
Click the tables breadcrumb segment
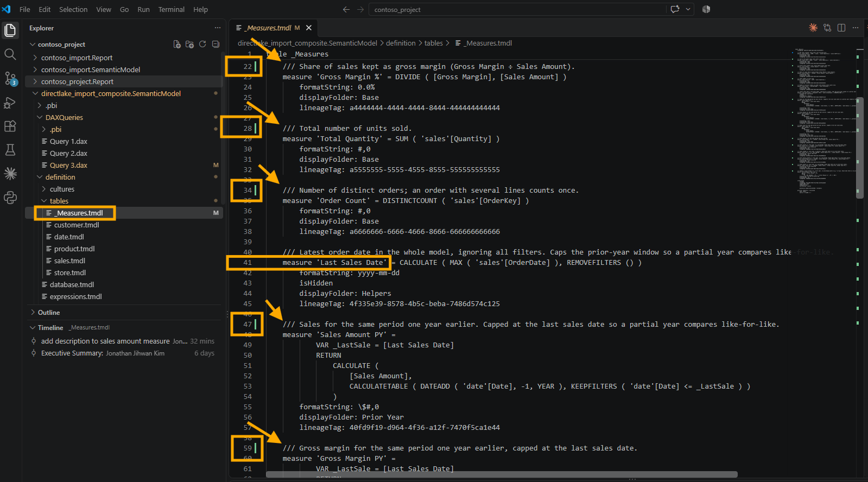coord(433,43)
